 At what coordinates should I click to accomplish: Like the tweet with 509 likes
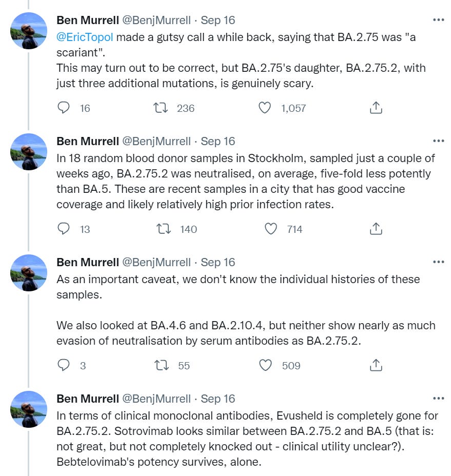[x=265, y=365]
